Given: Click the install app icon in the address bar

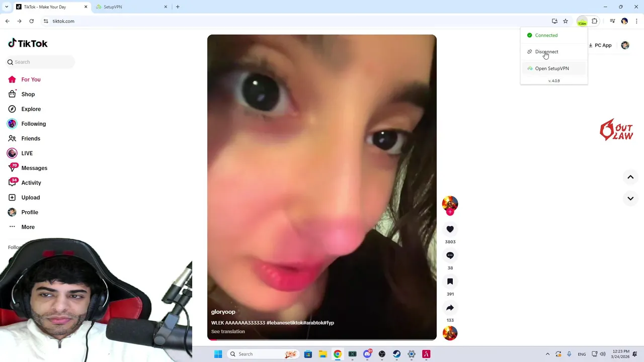Looking at the screenshot, I should [x=554, y=21].
